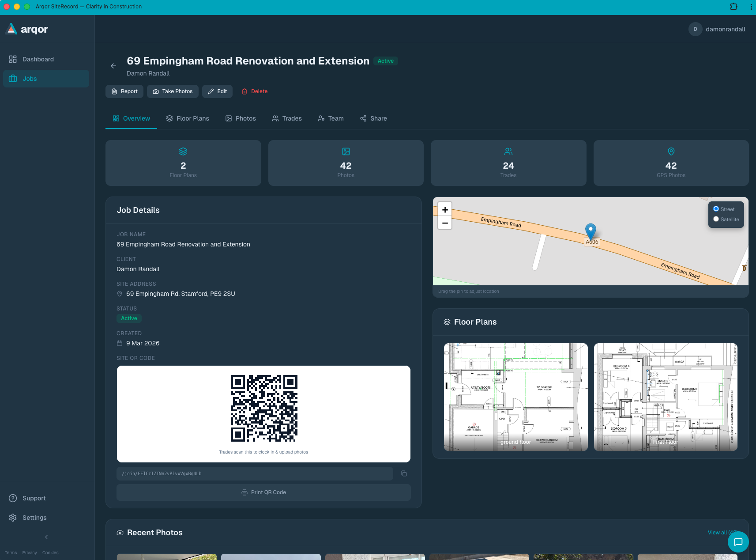Click the Print QR Code button

coord(263,492)
